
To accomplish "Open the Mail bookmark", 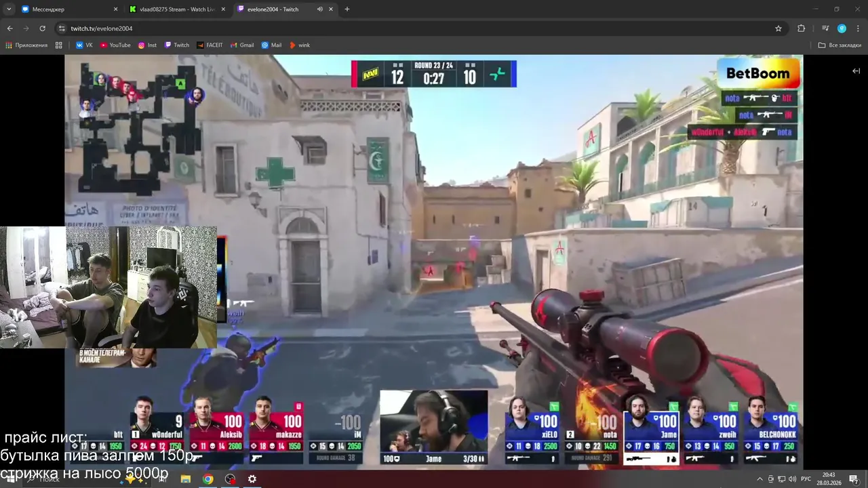I will click(271, 45).
